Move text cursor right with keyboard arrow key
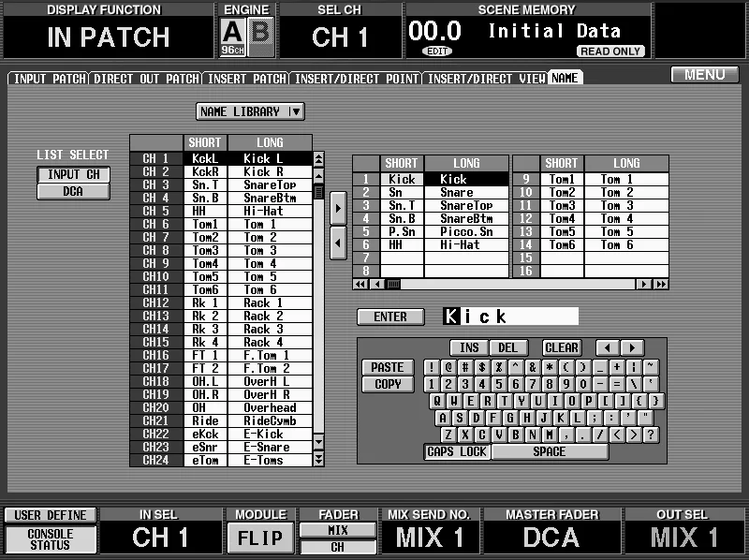This screenshot has width=749, height=560. pyautogui.click(x=633, y=347)
